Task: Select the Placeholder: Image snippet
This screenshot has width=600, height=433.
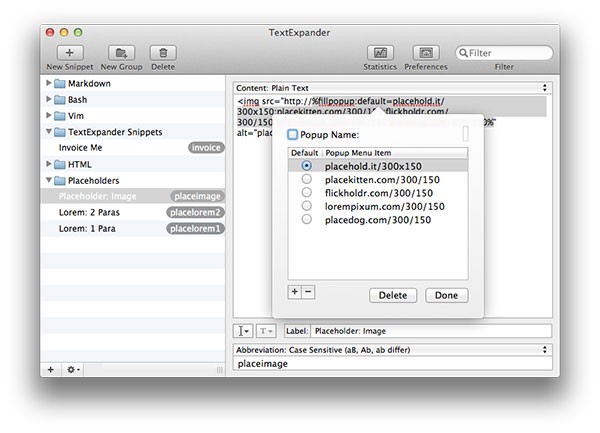Action: pyautogui.click(x=133, y=196)
